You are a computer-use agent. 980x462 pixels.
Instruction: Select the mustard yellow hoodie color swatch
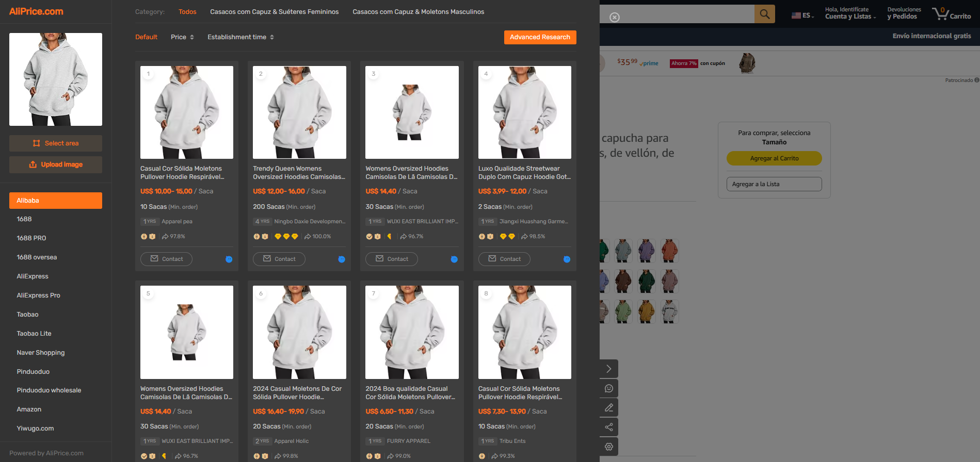tap(646, 312)
